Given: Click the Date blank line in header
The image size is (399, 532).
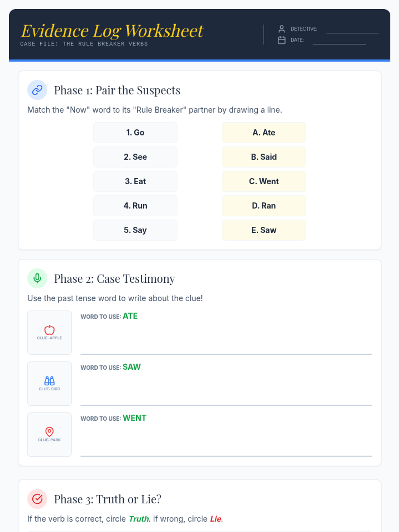Looking at the screenshot, I should pyautogui.click(x=339, y=44).
